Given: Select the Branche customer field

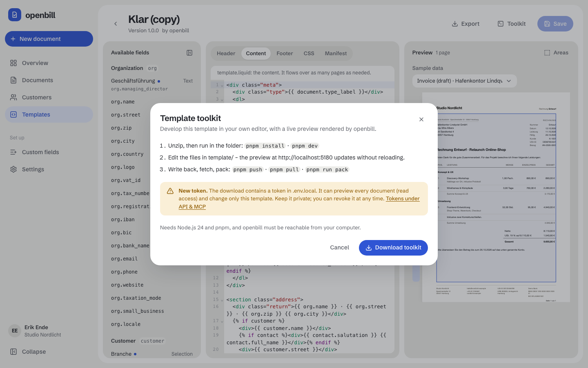Looking at the screenshot, I should click(x=152, y=354).
